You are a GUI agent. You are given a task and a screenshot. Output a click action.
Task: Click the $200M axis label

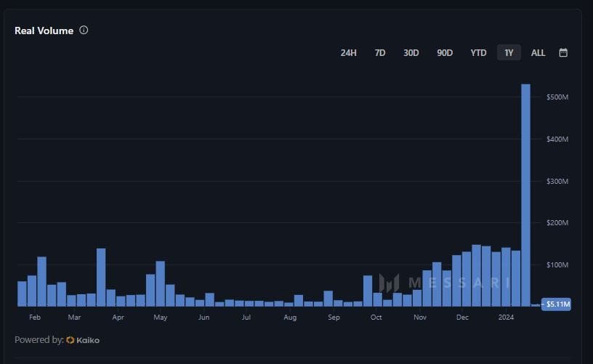pos(557,222)
